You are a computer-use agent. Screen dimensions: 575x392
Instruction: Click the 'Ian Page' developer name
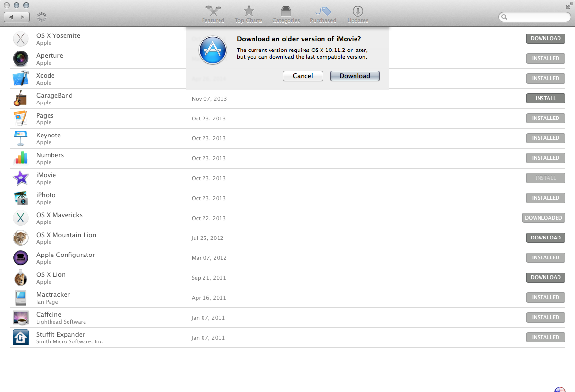click(47, 302)
